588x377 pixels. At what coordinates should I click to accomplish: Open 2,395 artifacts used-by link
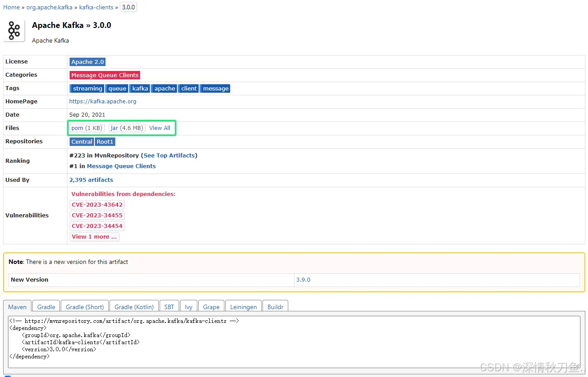(x=91, y=180)
